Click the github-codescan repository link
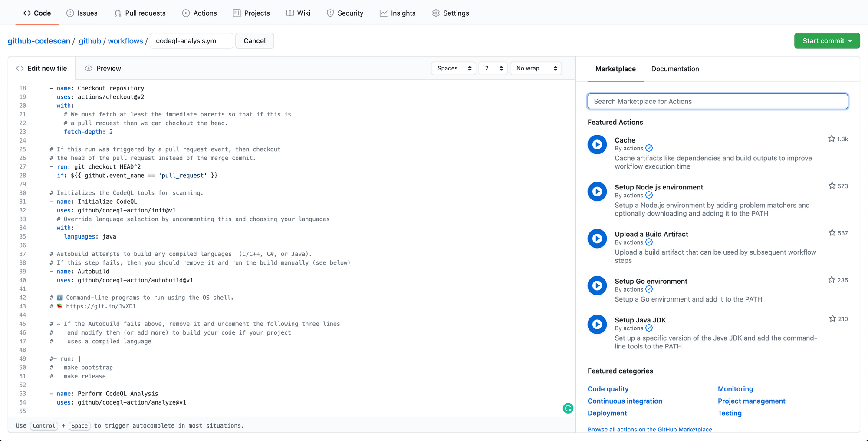 click(39, 41)
